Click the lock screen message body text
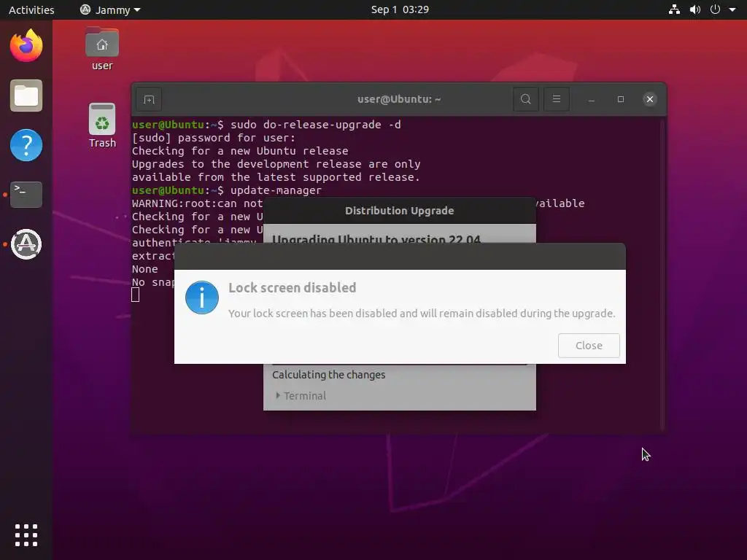Screen dimensions: 747x560 tap(422, 314)
